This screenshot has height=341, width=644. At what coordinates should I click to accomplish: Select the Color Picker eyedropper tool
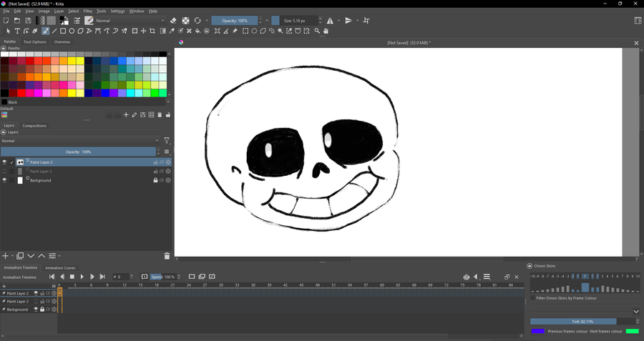point(172,31)
